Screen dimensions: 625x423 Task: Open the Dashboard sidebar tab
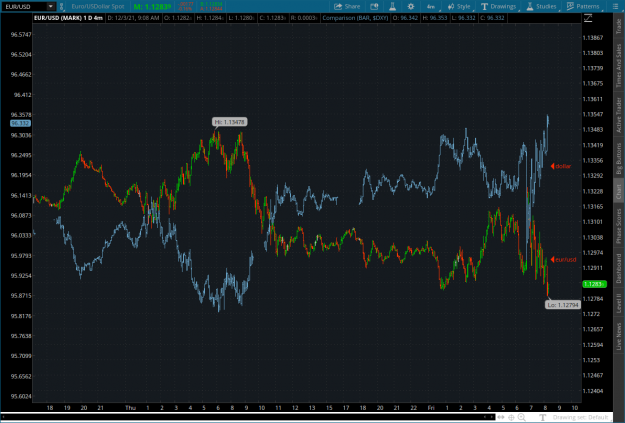[619, 268]
